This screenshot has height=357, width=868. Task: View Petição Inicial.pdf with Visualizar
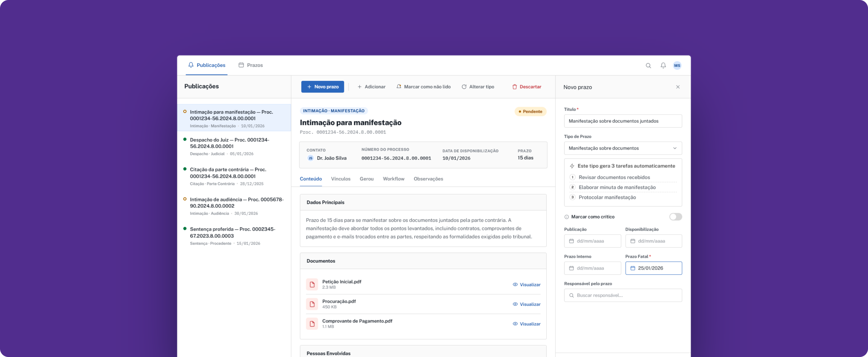pos(526,285)
